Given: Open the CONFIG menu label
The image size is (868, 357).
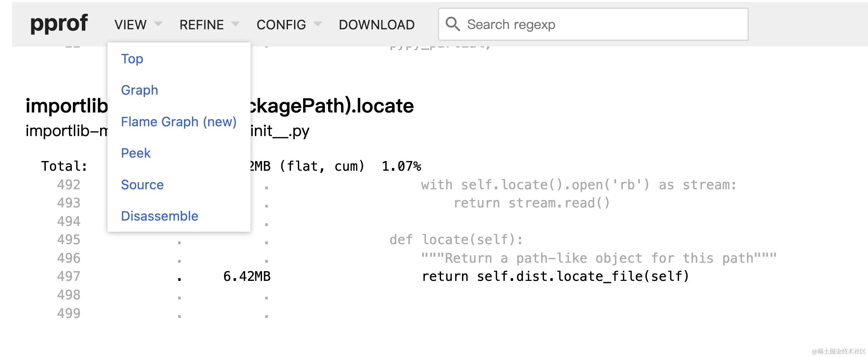Looking at the screenshot, I should click(x=281, y=25).
